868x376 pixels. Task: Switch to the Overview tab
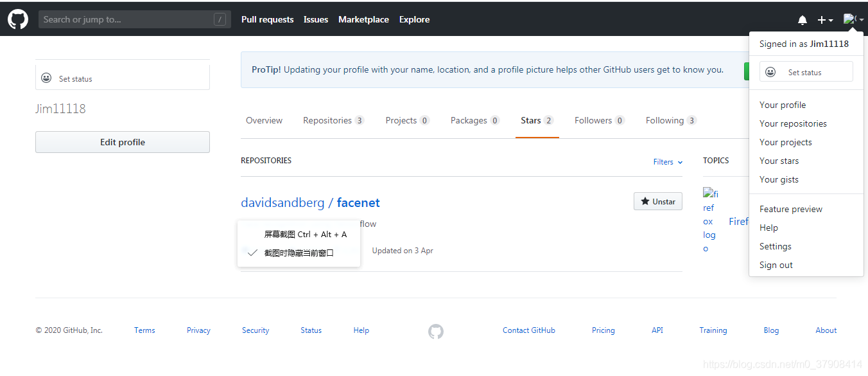tap(264, 120)
